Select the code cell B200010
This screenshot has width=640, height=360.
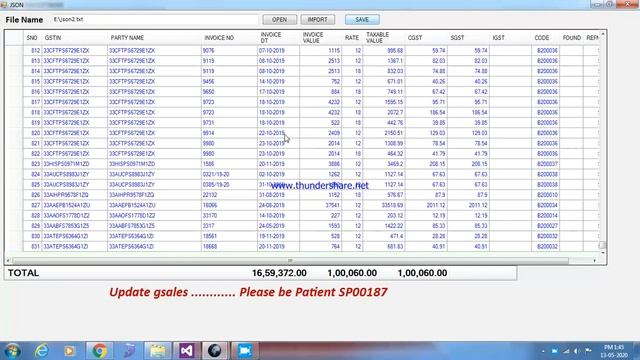[x=545, y=195]
